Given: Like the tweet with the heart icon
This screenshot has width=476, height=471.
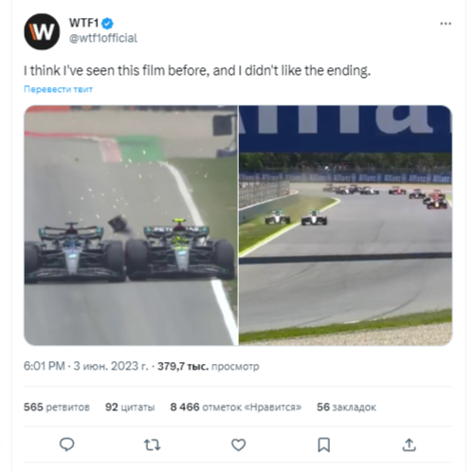Looking at the screenshot, I should coord(238,444).
